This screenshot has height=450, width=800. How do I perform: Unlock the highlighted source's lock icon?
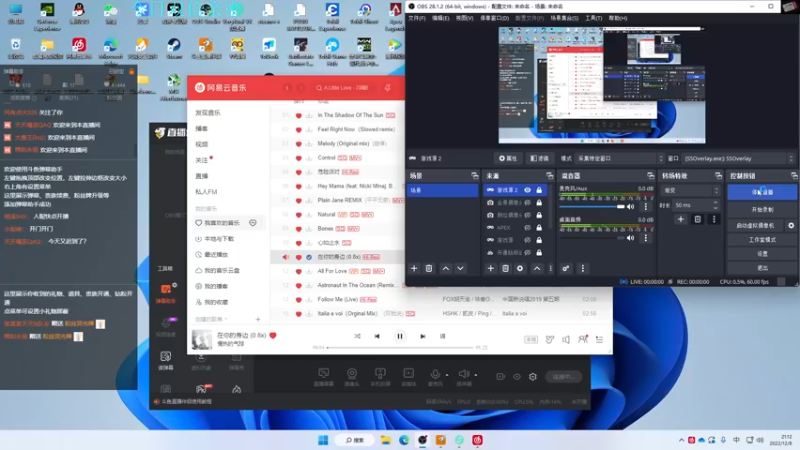click(539, 190)
